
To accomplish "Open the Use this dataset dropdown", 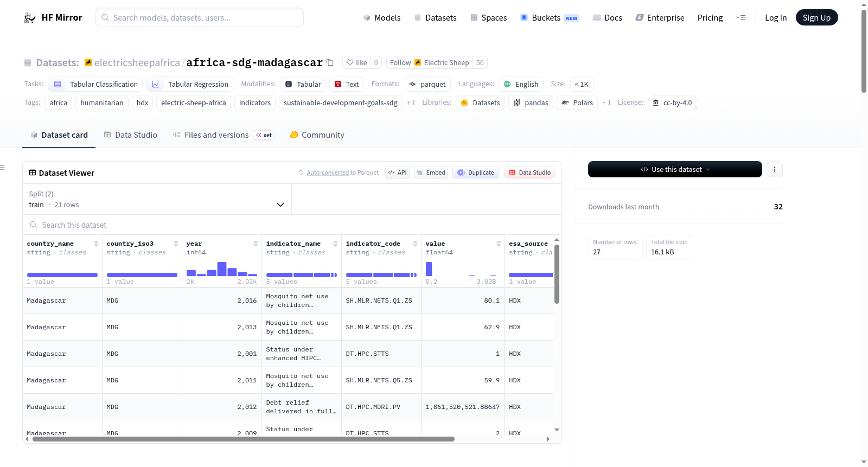I will click(675, 169).
